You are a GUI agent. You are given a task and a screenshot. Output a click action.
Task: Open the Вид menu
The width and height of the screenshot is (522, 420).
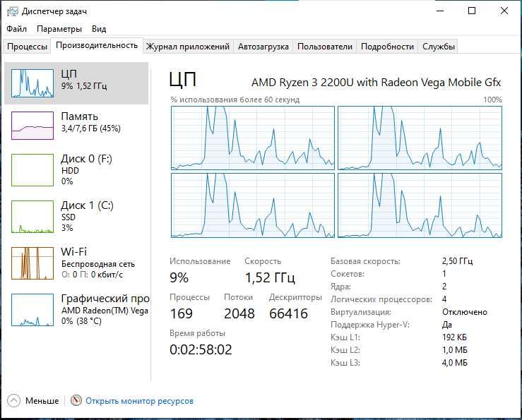click(x=99, y=29)
